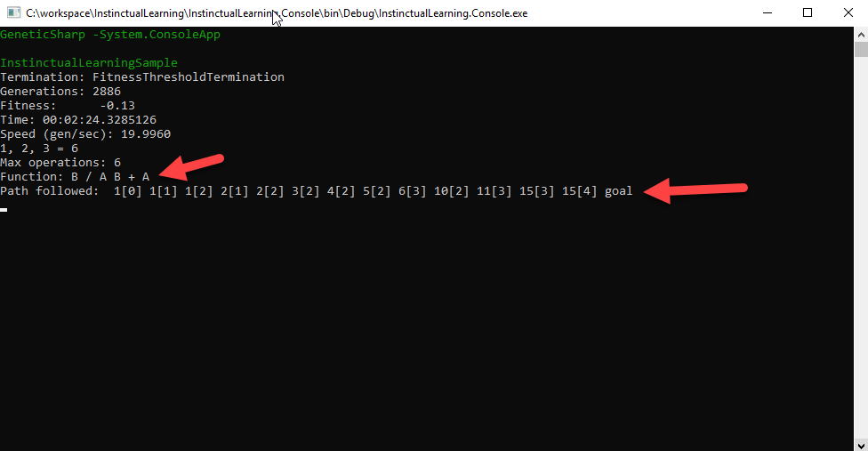The image size is (868, 451).
Task: Click the scrollbar up arrow
Action: coord(861,35)
